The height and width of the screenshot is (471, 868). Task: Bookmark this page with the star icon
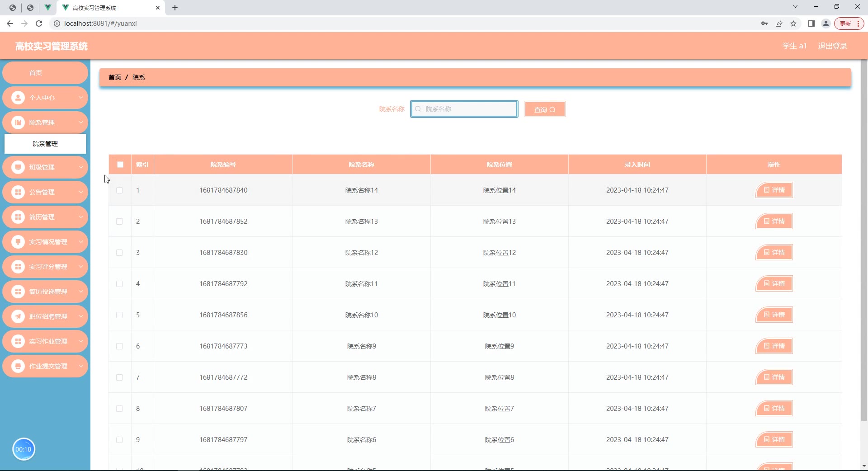pyautogui.click(x=793, y=24)
